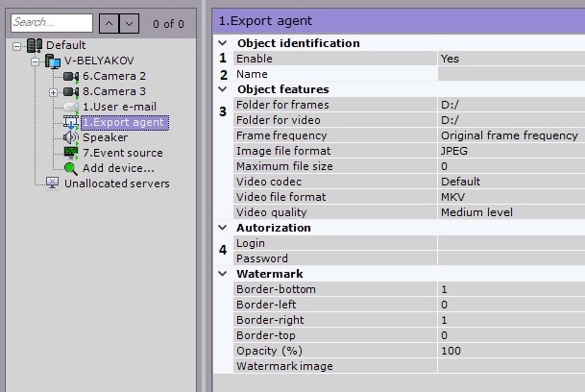This screenshot has width=585, height=392.
Task: Click the 8.Camera 3 camera icon
Action: [71, 91]
